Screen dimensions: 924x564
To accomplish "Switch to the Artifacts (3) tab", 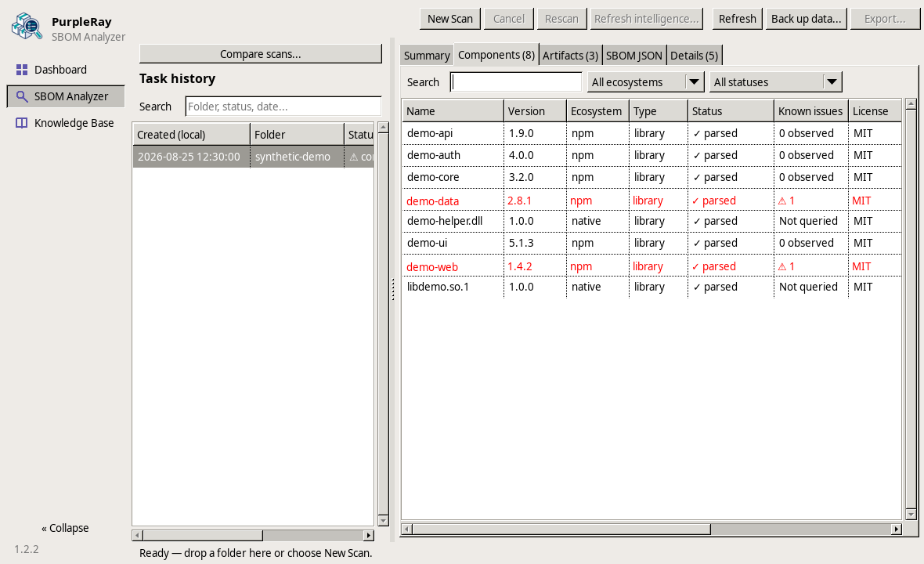I will (x=570, y=56).
